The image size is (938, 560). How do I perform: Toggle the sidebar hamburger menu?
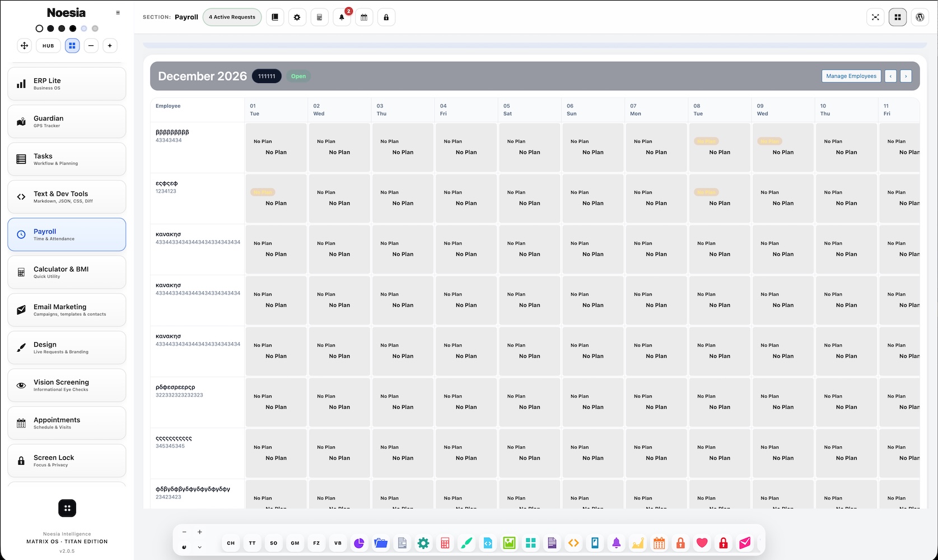118,12
